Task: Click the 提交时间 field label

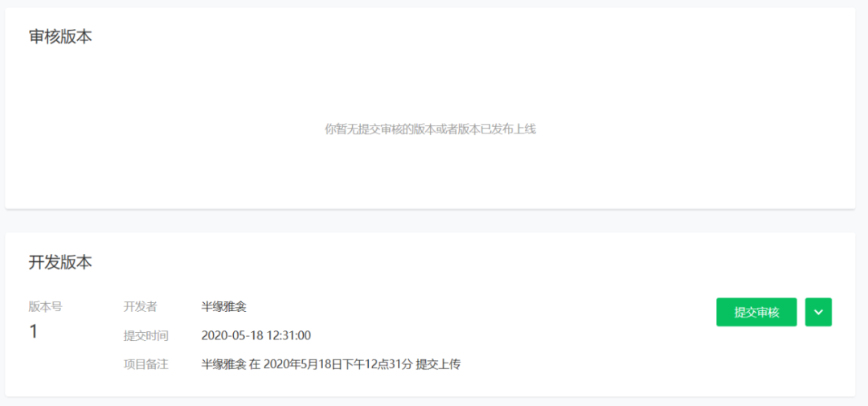Action: point(145,336)
